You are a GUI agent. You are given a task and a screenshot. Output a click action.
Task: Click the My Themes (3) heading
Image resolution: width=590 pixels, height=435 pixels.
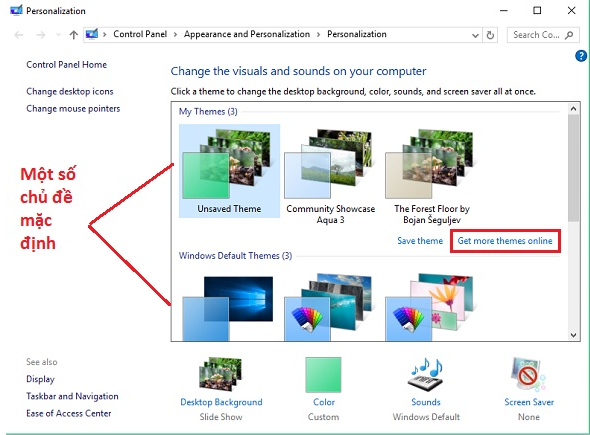208,112
